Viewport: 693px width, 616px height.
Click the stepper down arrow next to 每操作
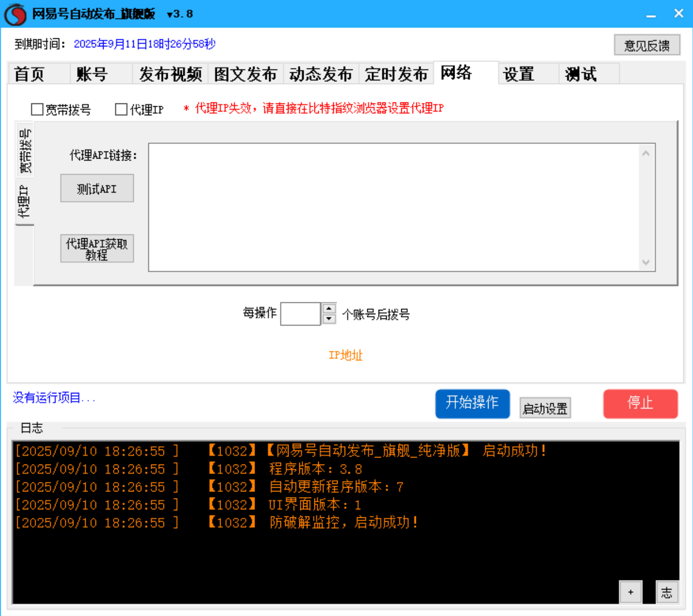tap(328, 319)
